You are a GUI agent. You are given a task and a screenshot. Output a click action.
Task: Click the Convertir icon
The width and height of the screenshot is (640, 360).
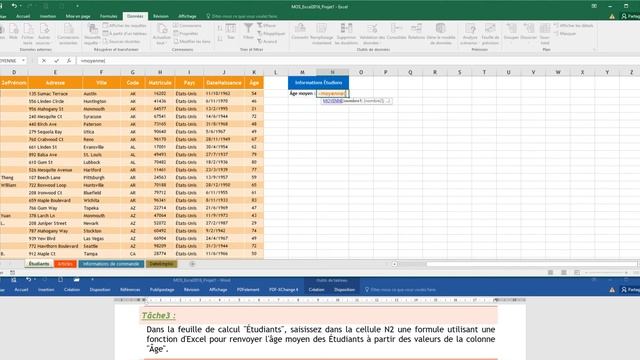click(x=300, y=29)
